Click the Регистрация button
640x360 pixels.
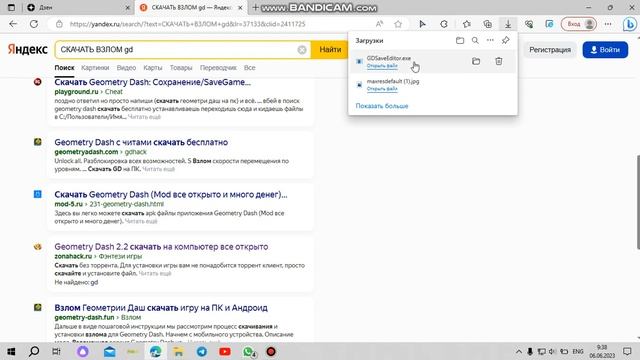[x=550, y=50]
